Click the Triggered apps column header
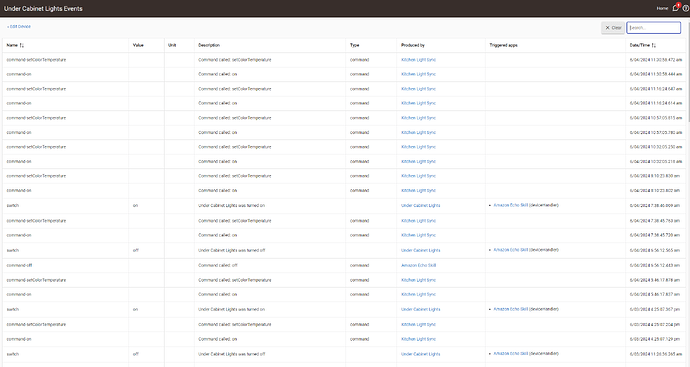690x367 pixels. point(503,45)
